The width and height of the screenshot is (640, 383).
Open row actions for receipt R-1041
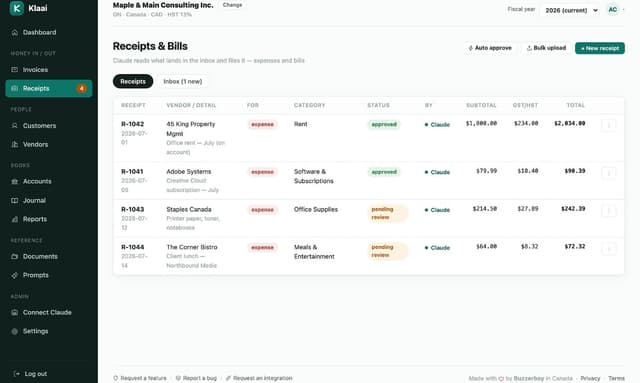click(609, 173)
